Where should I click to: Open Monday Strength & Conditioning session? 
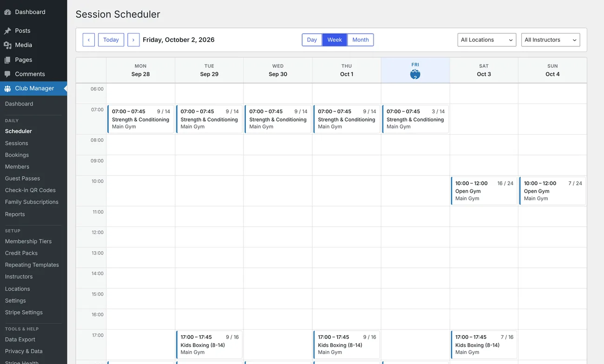(x=141, y=119)
